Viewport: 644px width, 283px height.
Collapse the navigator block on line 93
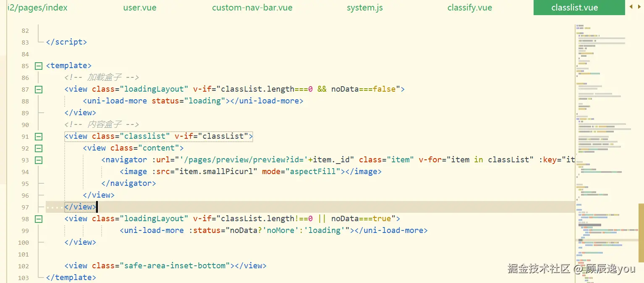[39, 160]
